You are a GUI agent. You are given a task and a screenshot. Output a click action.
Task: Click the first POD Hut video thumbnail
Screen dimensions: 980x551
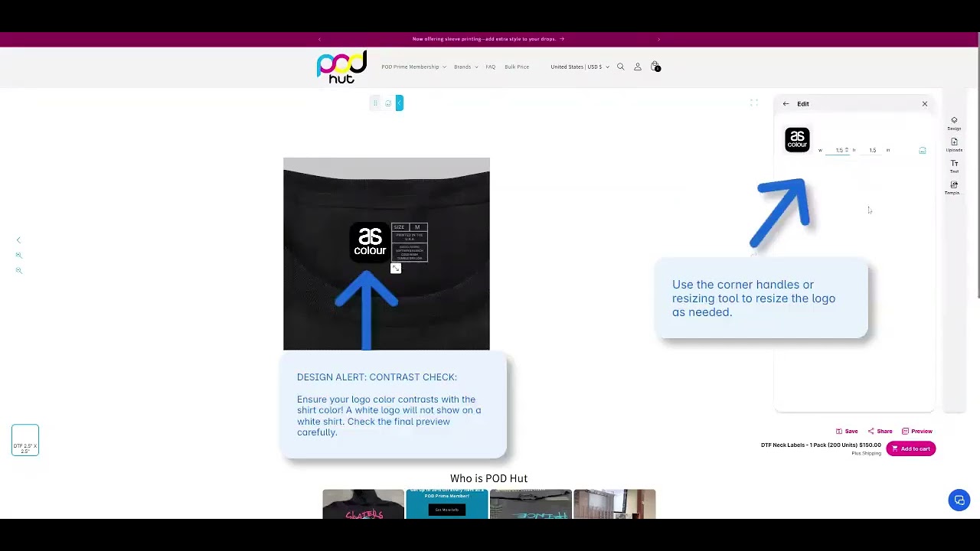pyautogui.click(x=363, y=504)
